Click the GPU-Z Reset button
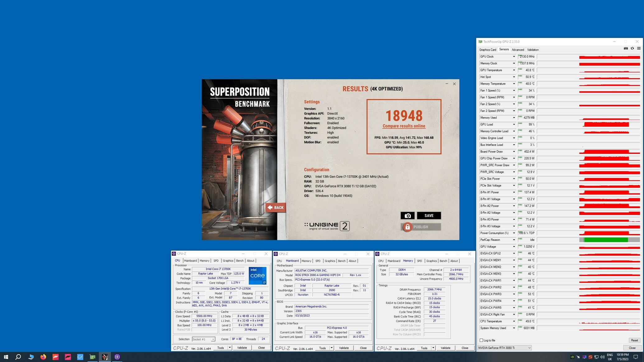The width and height of the screenshot is (644, 362). [634, 340]
